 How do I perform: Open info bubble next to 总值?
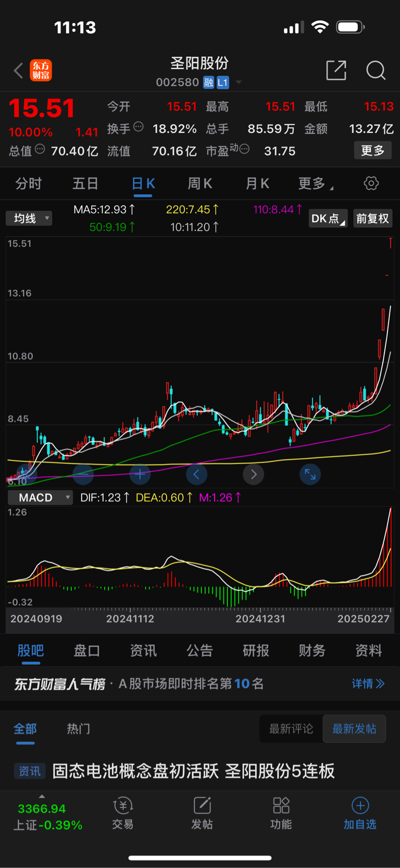(x=40, y=149)
